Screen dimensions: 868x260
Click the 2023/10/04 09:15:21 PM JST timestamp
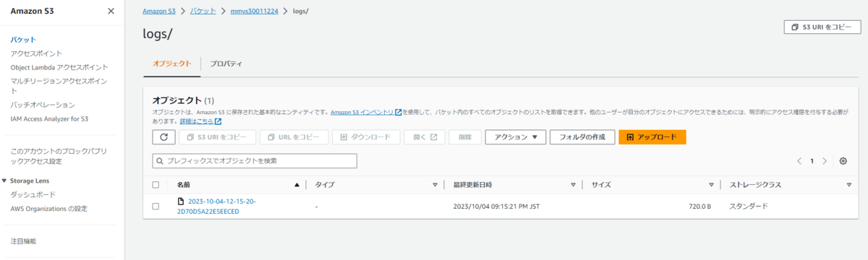click(496, 206)
